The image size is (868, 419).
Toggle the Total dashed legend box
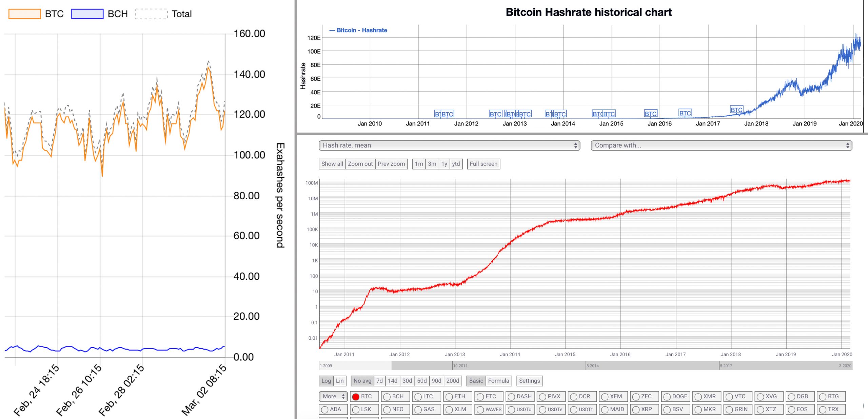click(151, 14)
